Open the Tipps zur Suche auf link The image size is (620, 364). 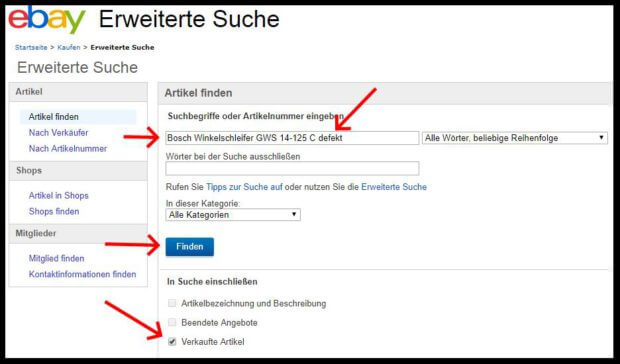244,187
